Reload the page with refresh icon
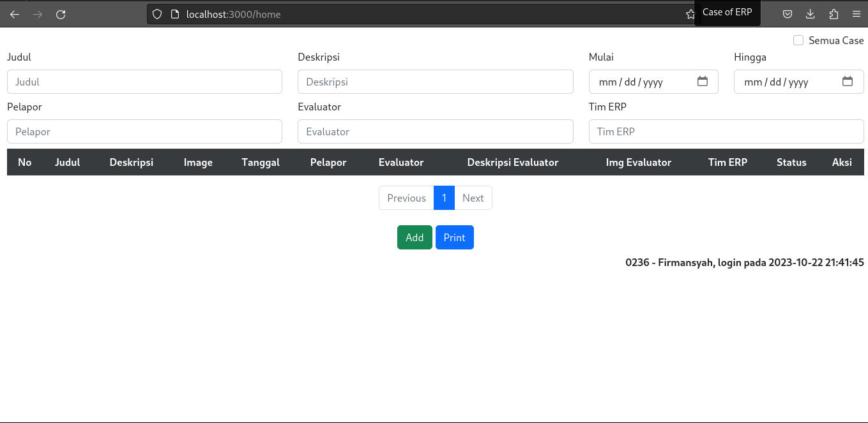 (61, 14)
